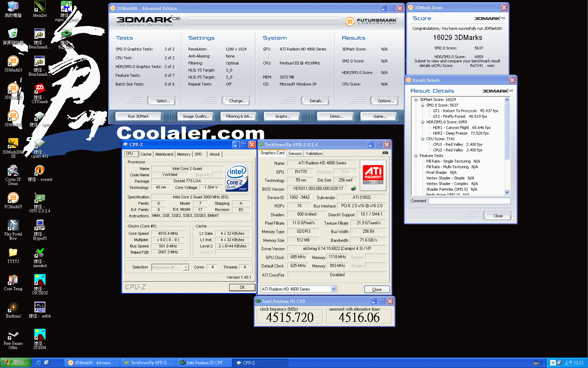Viewport: 588px width, 368px height.
Task: Launch Internet Explorer from quick launch
Action: (39, 363)
